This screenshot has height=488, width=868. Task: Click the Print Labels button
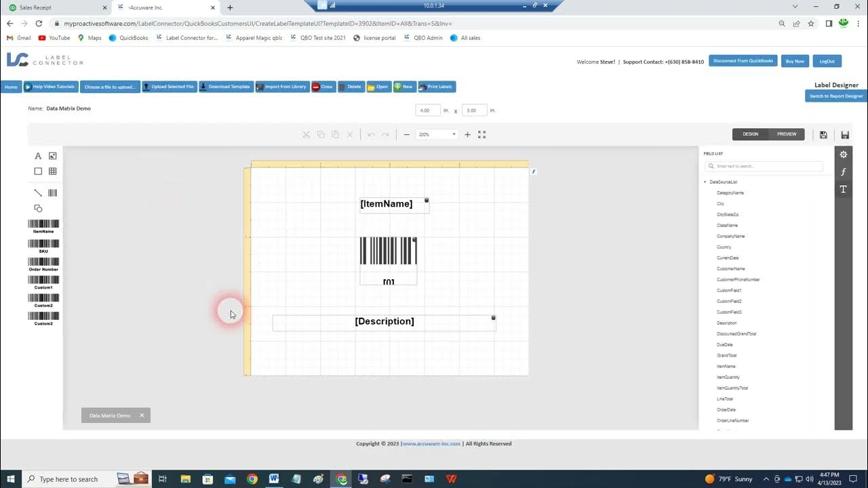437,87
